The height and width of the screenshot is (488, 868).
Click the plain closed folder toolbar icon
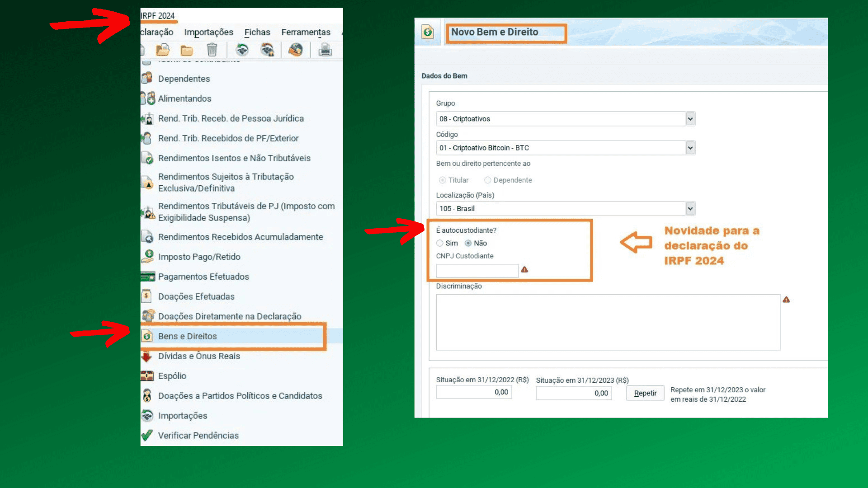point(187,50)
